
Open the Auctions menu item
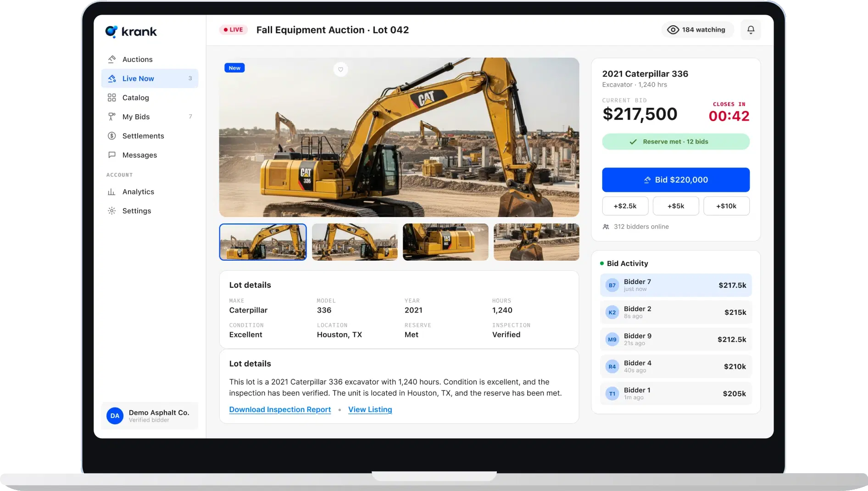click(150, 59)
